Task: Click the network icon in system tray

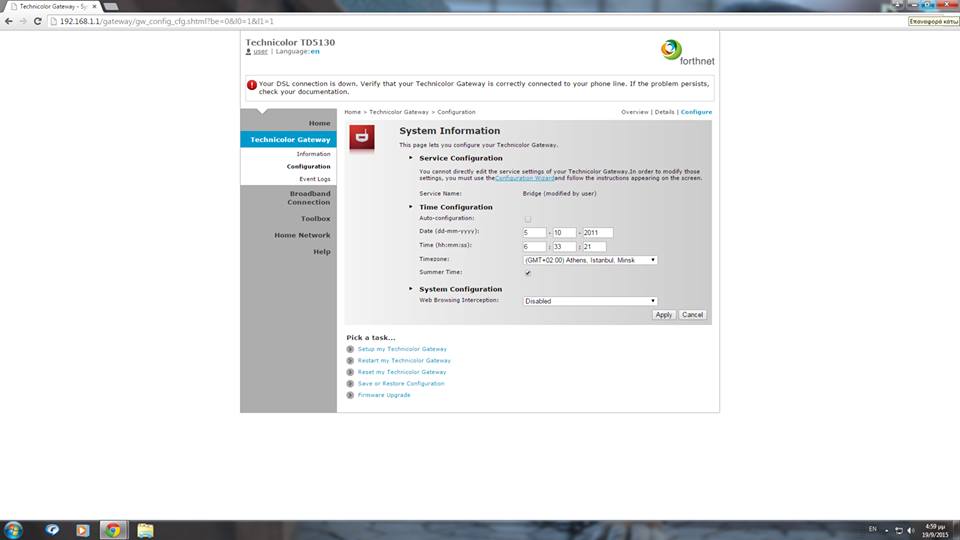Action: (x=899, y=530)
